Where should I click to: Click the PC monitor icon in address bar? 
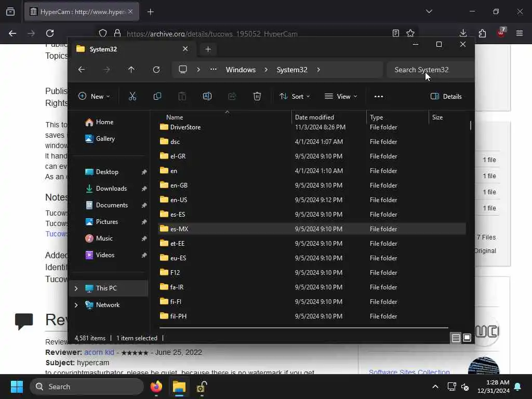coord(183,70)
